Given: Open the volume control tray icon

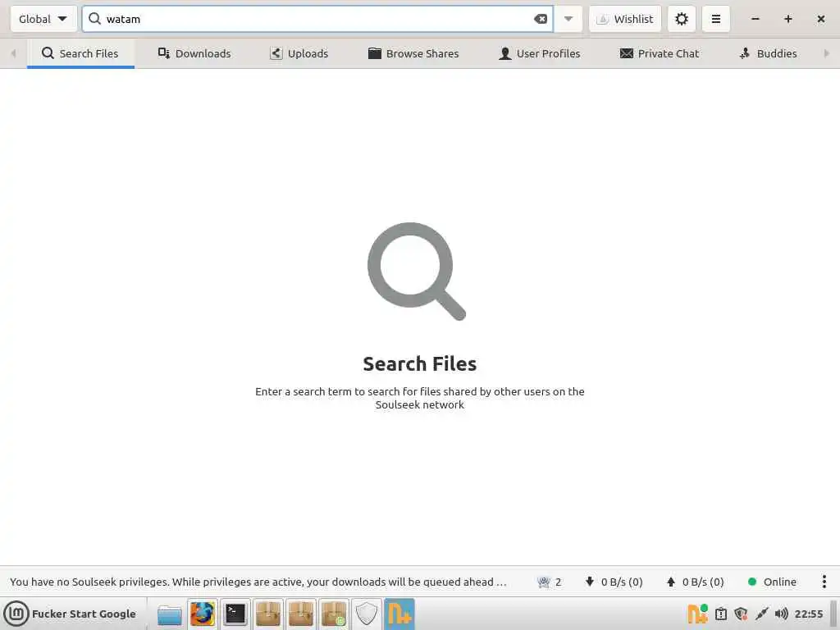Looking at the screenshot, I should click(x=781, y=614).
